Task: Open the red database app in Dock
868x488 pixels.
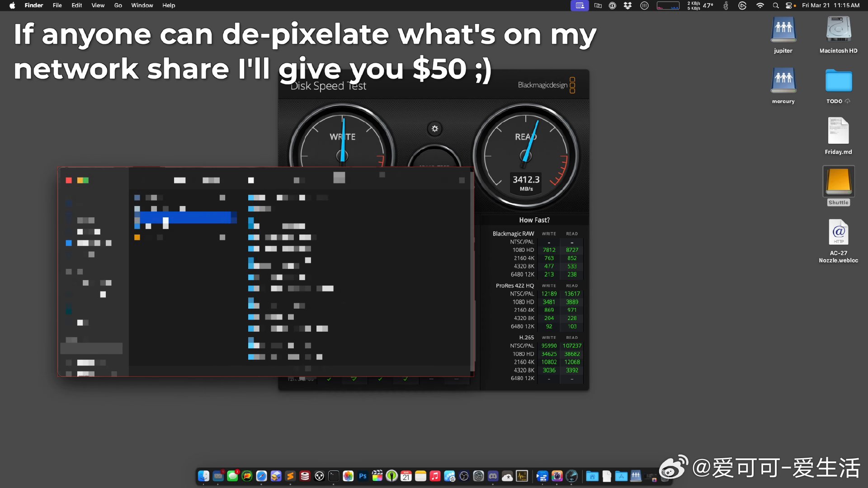Action: (305, 476)
